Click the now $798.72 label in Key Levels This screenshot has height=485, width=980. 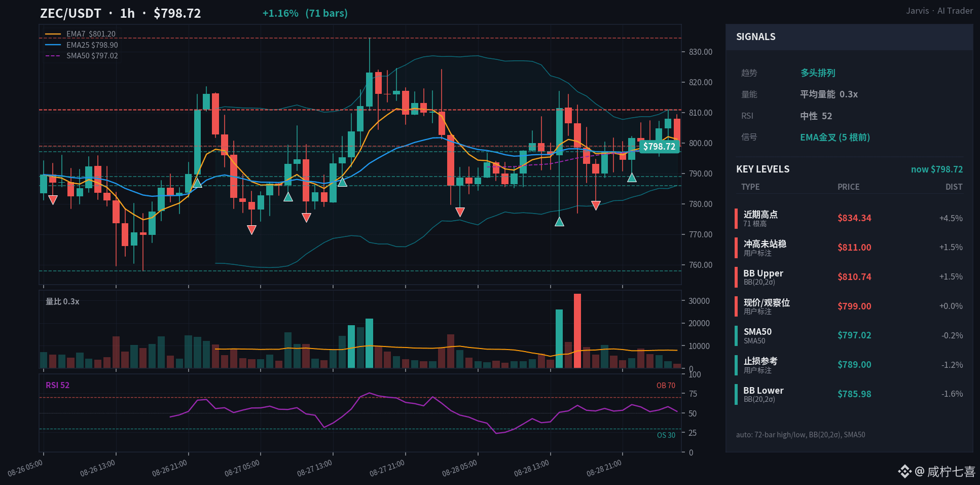(x=937, y=169)
